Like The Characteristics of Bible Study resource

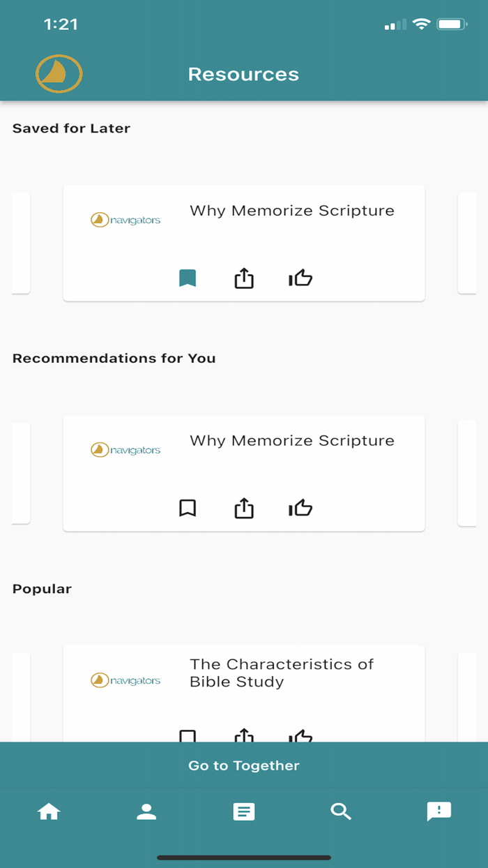pyautogui.click(x=300, y=736)
